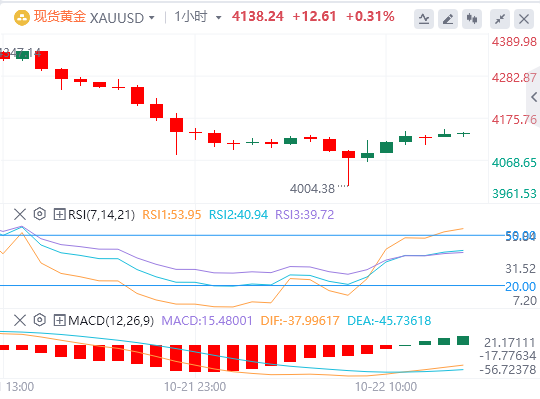Click the 4389.98 price axis label

(514, 42)
